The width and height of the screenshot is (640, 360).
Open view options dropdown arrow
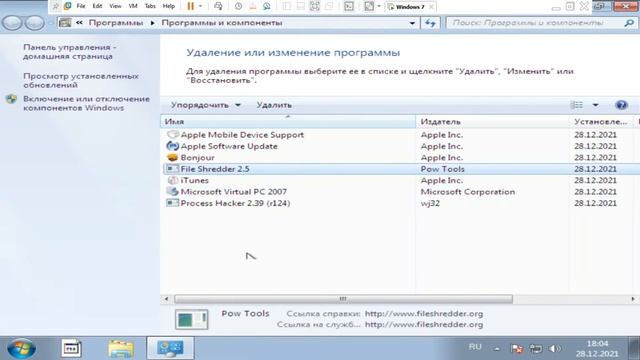coord(596,105)
